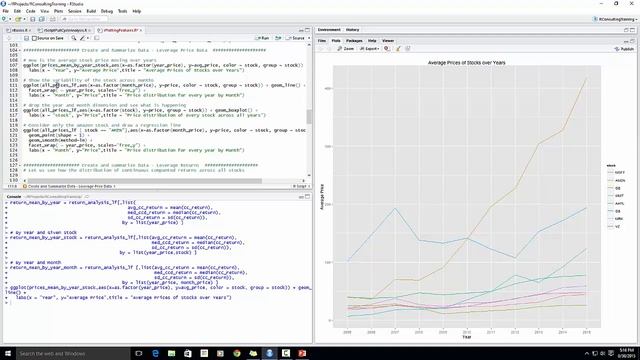Refresh the current plot
This screenshot has width=640, height=360.
408,49
